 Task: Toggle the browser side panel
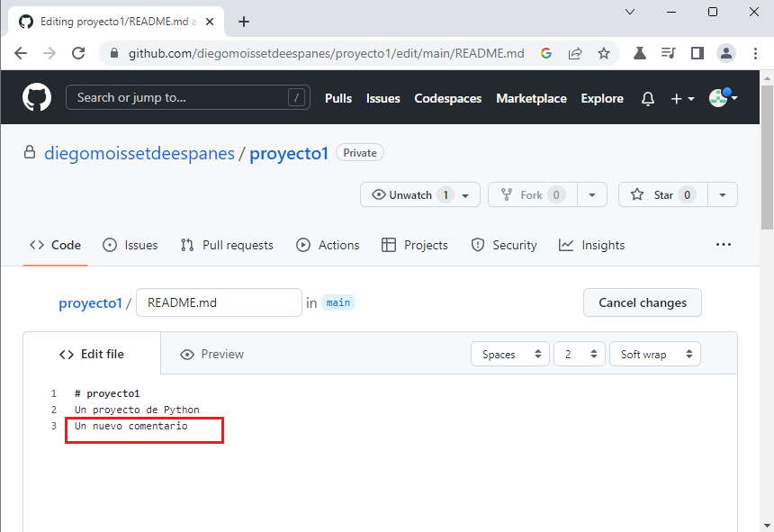click(697, 53)
